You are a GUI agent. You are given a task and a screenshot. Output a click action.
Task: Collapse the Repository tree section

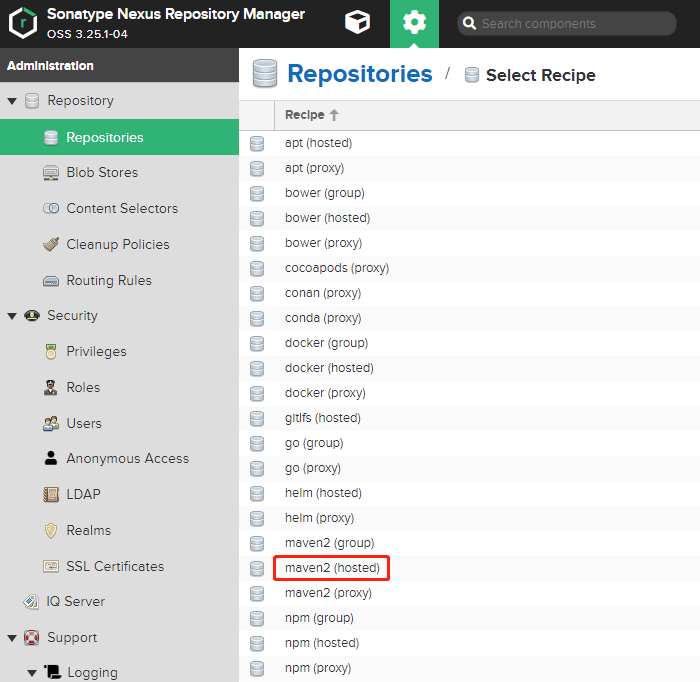click(x=12, y=101)
